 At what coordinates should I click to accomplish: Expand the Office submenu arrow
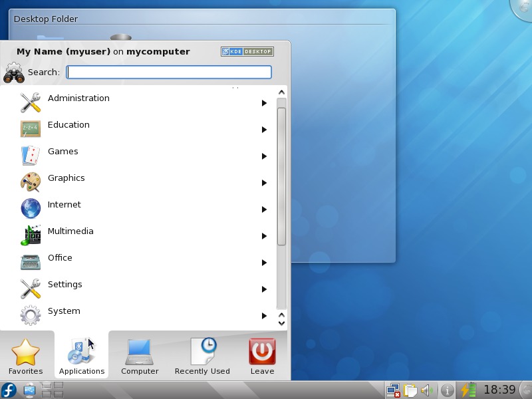(x=264, y=263)
